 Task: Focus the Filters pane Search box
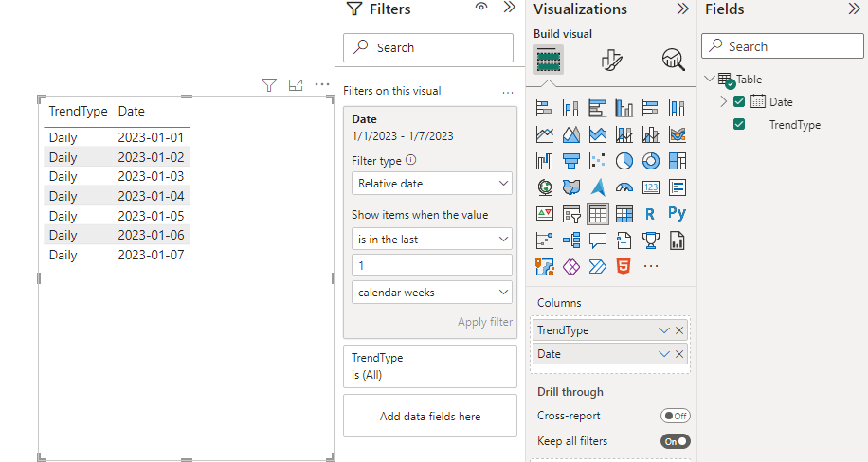click(428, 47)
